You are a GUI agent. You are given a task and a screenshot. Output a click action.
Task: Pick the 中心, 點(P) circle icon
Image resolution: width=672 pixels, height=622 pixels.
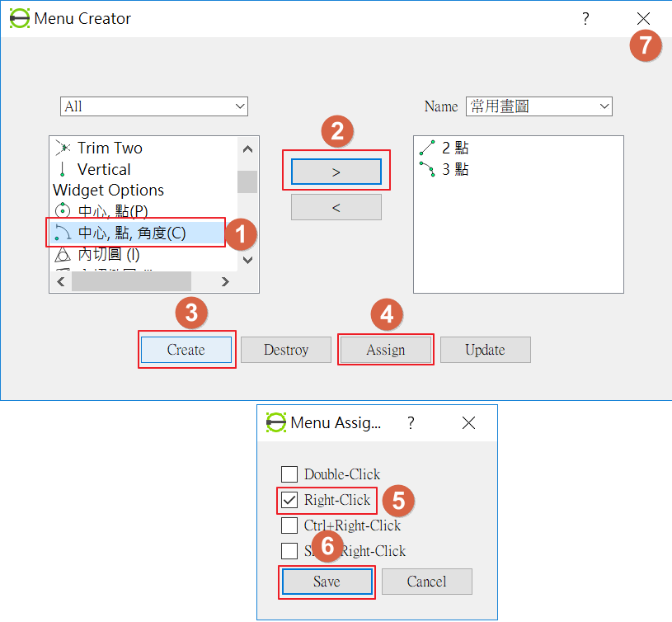click(x=63, y=210)
